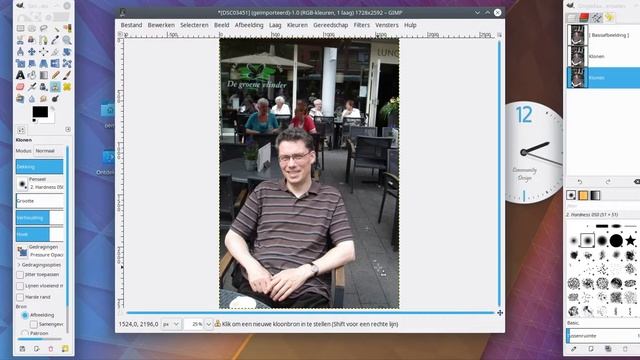Open the tool options panel menu button

pos(68,129)
